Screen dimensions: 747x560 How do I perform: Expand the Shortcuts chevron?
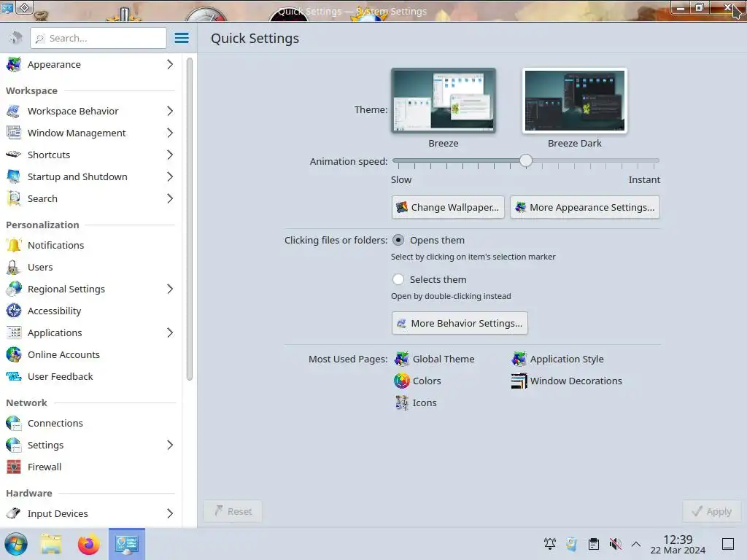[x=170, y=155]
